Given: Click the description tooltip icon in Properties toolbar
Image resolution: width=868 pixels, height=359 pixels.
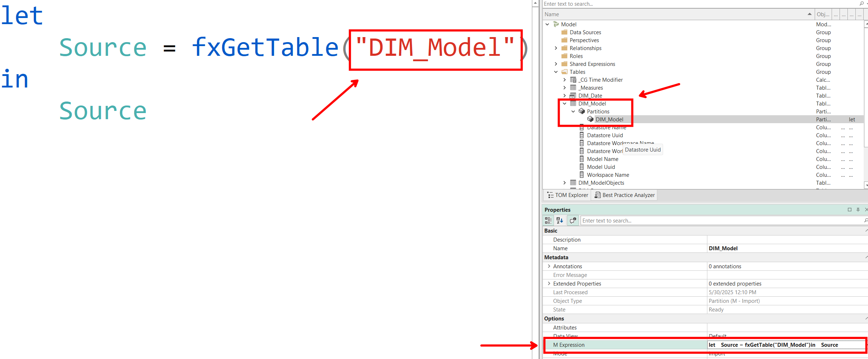Looking at the screenshot, I should point(573,220).
